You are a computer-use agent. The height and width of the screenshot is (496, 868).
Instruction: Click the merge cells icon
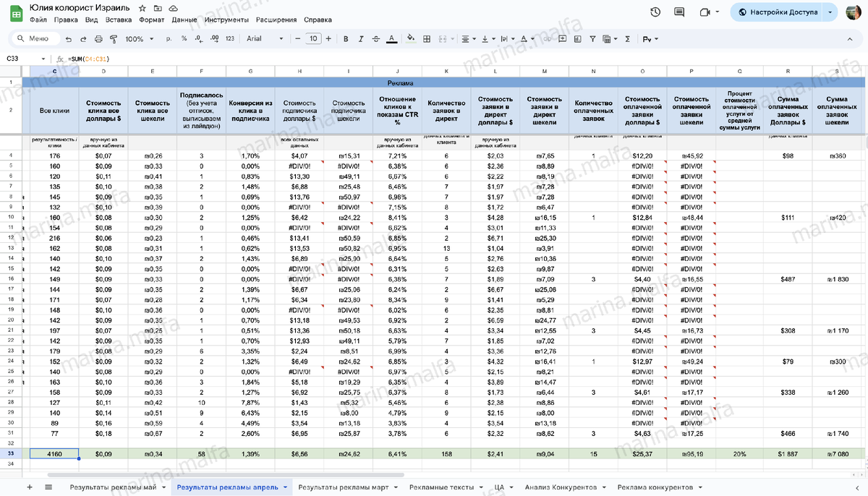pyautogui.click(x=443, y=39)
